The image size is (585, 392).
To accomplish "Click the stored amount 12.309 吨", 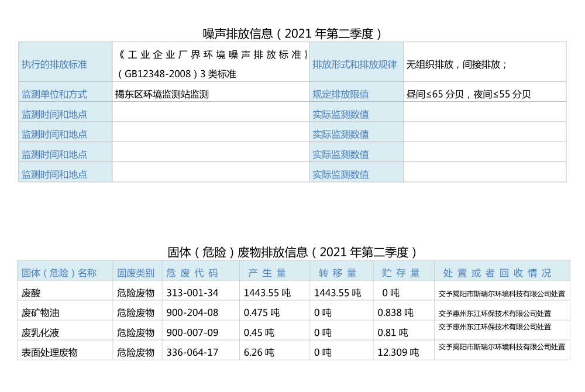I will pos(398,352).
